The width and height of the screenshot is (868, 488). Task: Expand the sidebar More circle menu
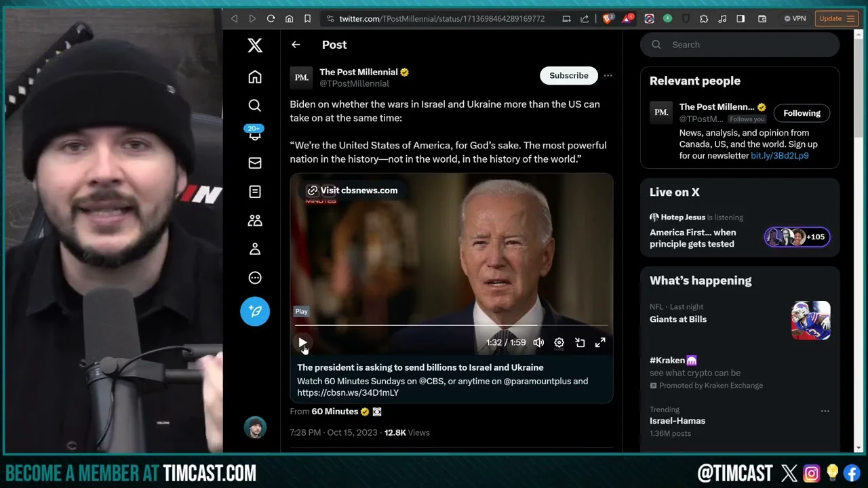(255, 278)
